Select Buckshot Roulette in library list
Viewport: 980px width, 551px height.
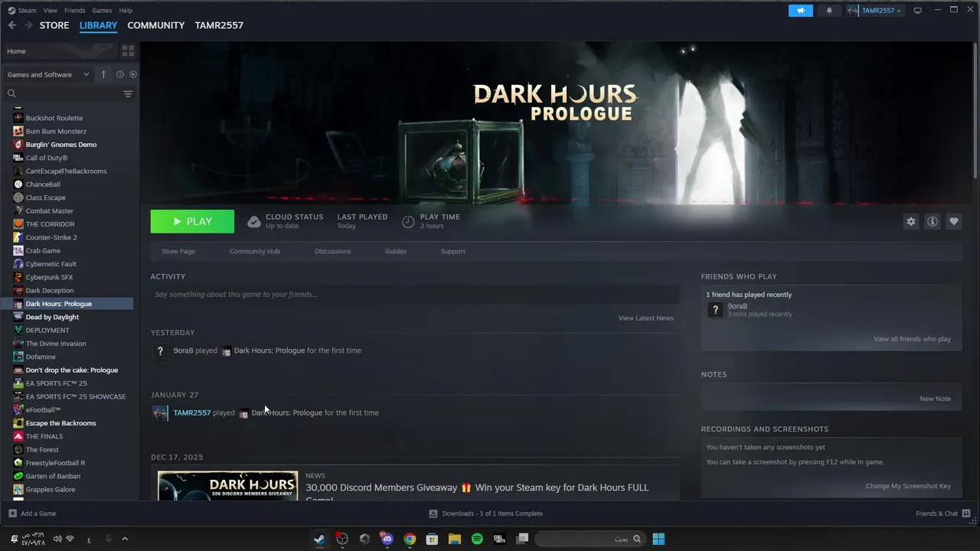coord(54,118)
